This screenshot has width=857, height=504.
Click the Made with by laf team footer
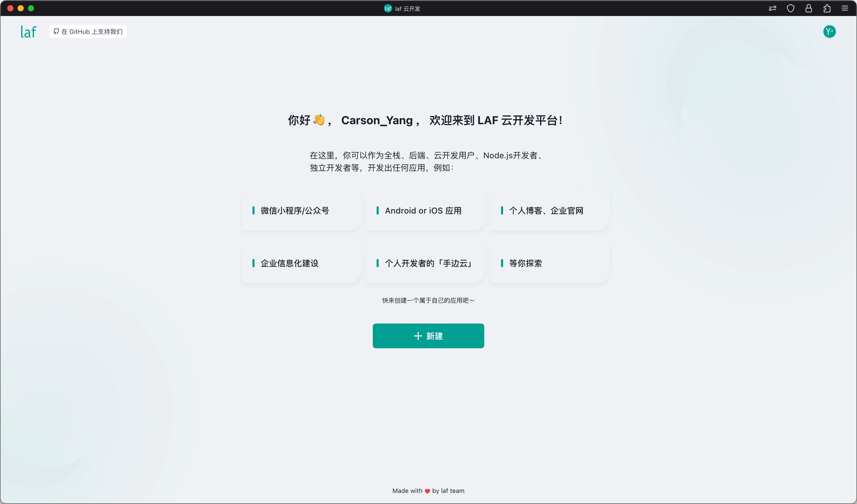[x=428, y=491]
